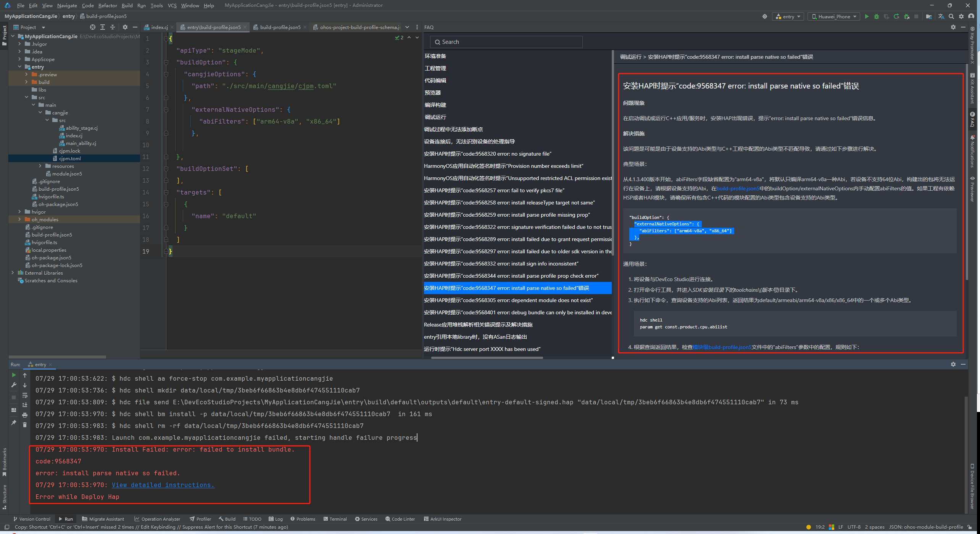Open the Terminal tool window tab

point(335,519)
